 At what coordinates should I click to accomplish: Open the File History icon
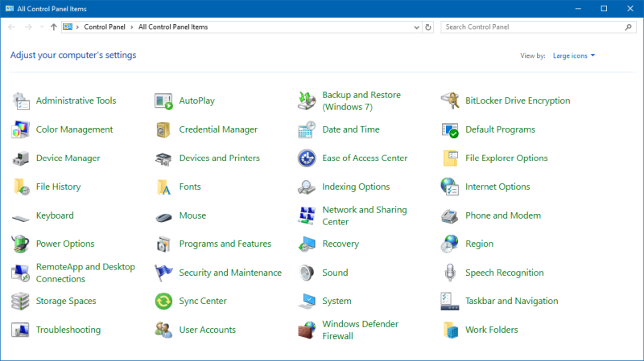tap(21, 187)
